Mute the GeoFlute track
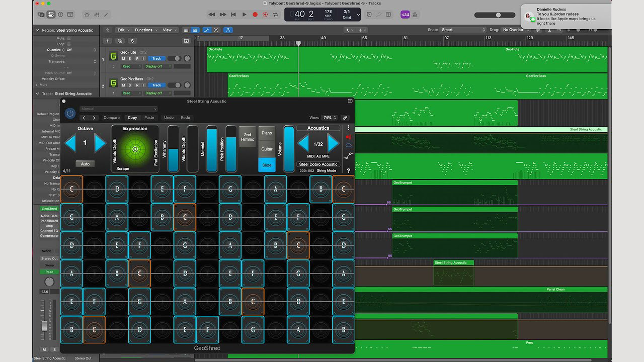Image resolution: width=644 pixels, height=362 pixels. [x=124, y=58]
